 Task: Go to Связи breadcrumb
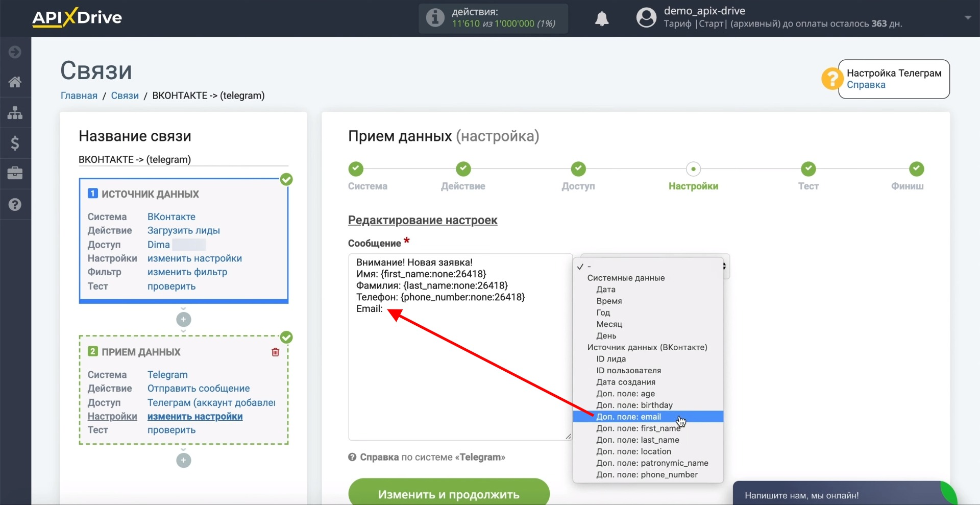(x=125, y=95)
